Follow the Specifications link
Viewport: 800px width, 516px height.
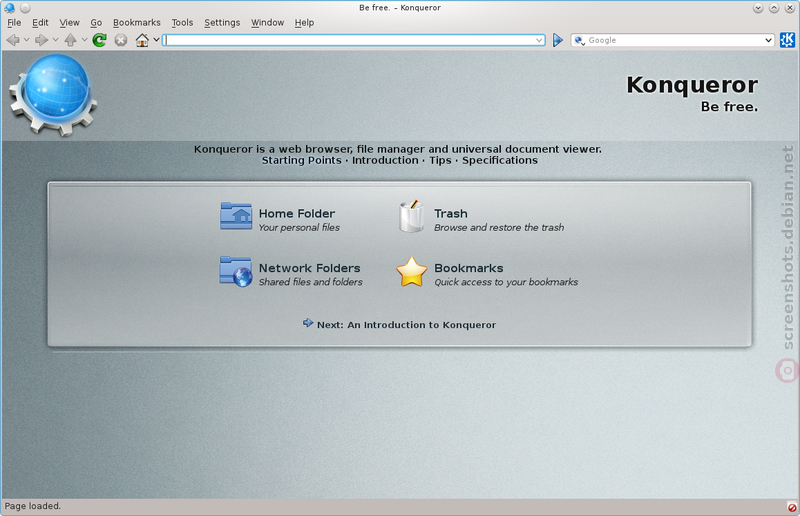point(500,160)
